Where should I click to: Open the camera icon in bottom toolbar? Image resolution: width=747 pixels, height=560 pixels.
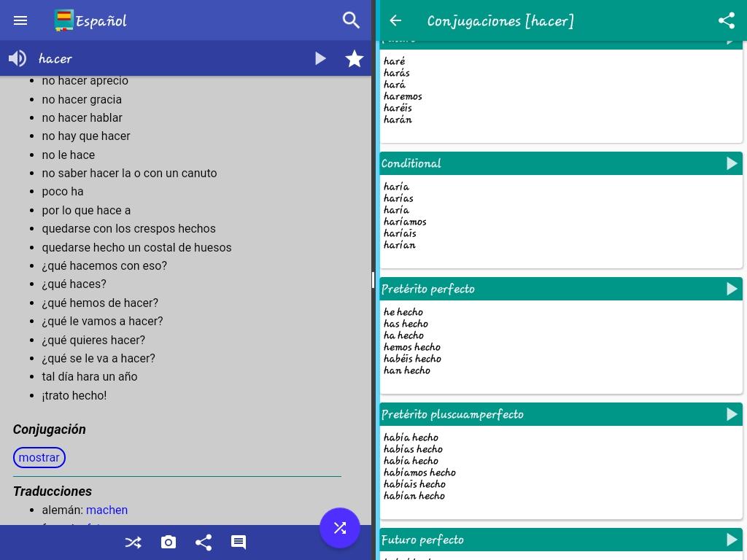coord(169,542)
